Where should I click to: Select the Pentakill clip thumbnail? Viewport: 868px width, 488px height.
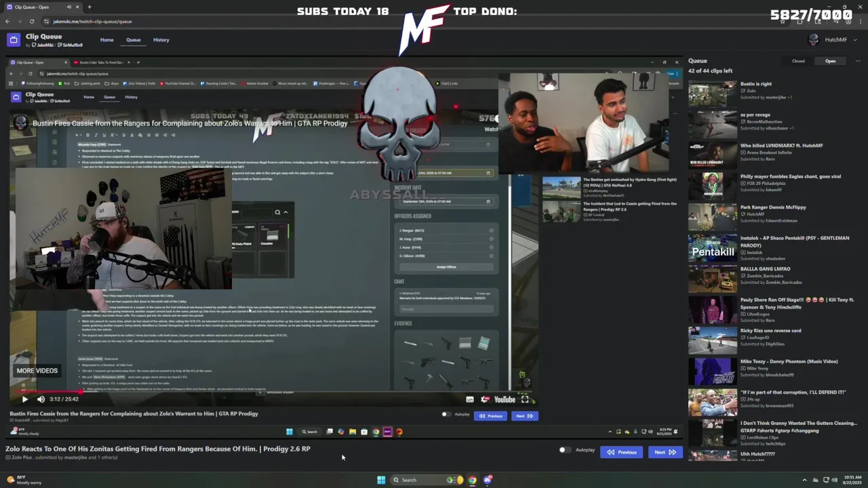pos(712,247)
